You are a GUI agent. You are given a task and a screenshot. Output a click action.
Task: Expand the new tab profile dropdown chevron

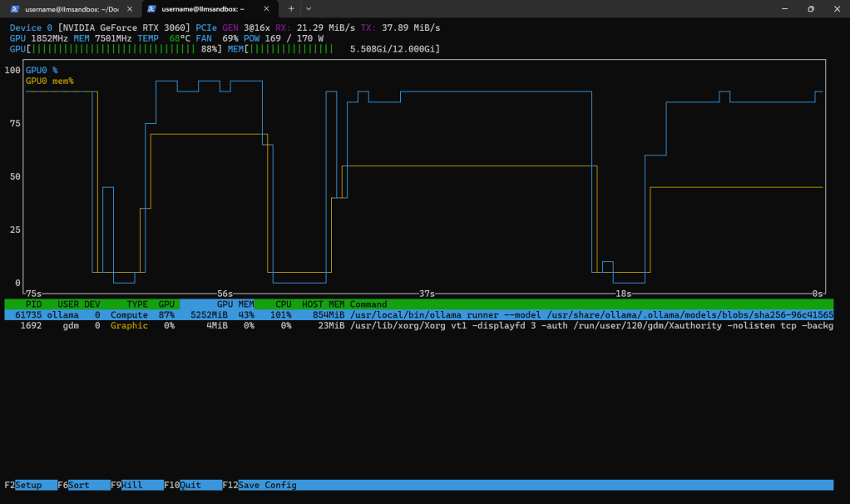[x=309, y=8]
